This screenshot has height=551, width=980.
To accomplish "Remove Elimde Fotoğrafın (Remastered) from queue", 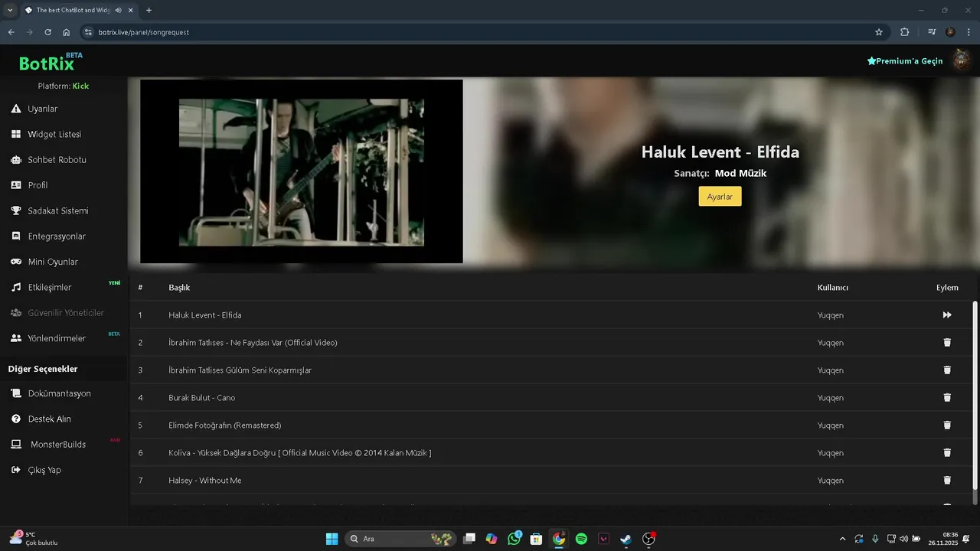I will tap(947, 425).
